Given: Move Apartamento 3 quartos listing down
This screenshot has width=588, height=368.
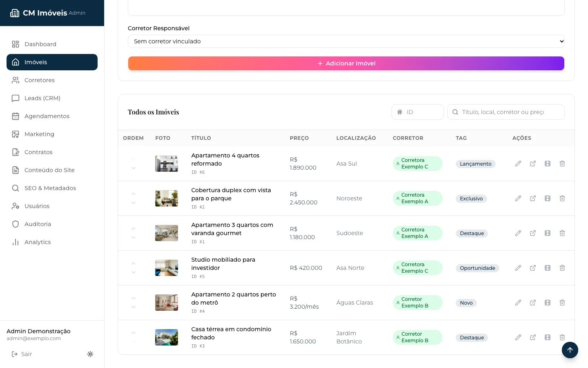Looking at the screenshot, I should pos(134,238).
